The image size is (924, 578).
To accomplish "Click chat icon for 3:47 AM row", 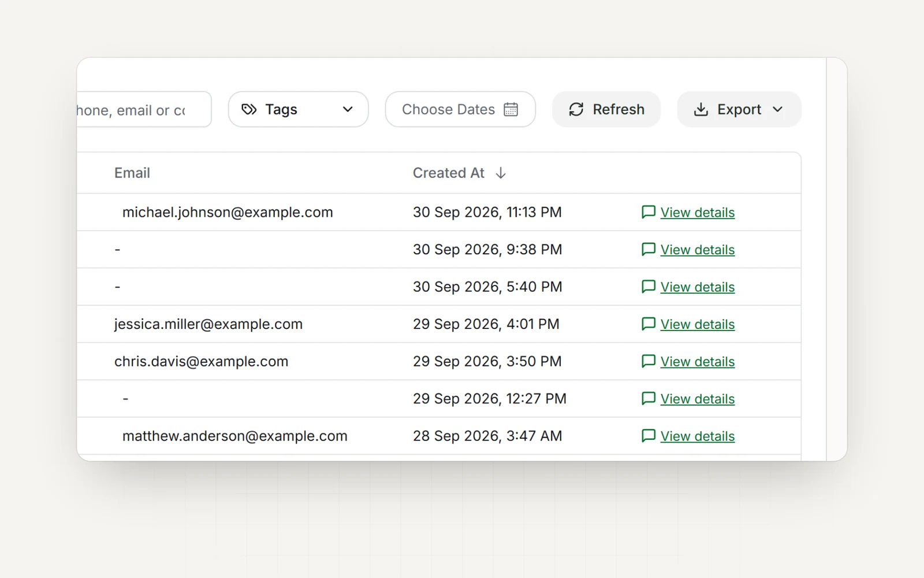I will click(649, 436).
